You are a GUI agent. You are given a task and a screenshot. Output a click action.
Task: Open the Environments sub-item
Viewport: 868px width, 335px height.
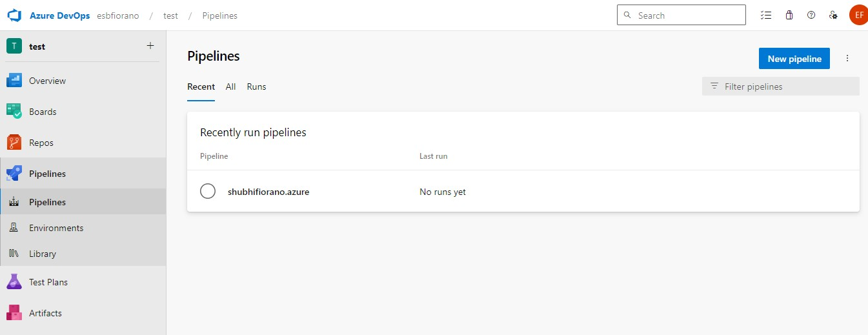click(x=56, y=228)
